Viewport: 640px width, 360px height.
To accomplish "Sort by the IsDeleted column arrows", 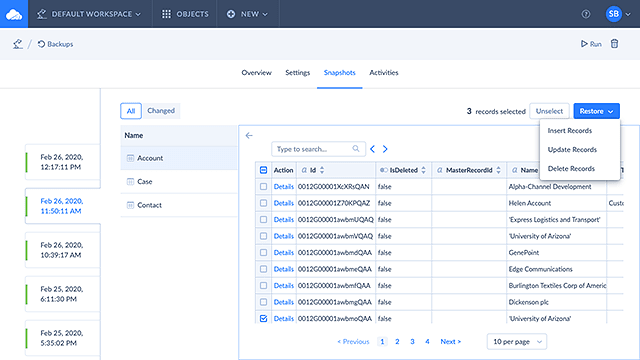I will coord(423,170).
